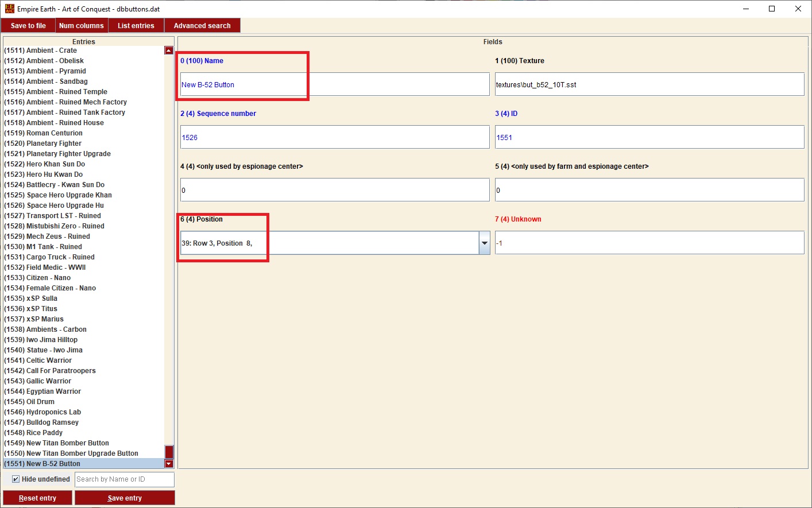Focus the Search by Name or ID field
The height and width of the screenshot is (508, 812).
click(x=125, y=479)
